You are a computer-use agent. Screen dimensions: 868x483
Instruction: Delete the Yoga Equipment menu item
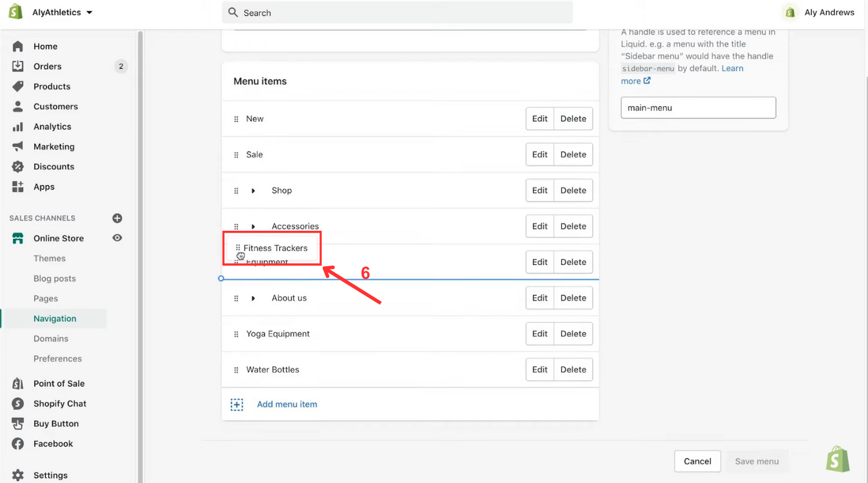[x=573, y=334]
